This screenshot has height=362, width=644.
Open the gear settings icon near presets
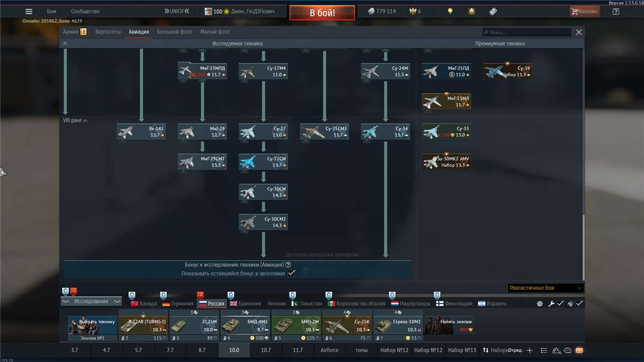(539, 304)
